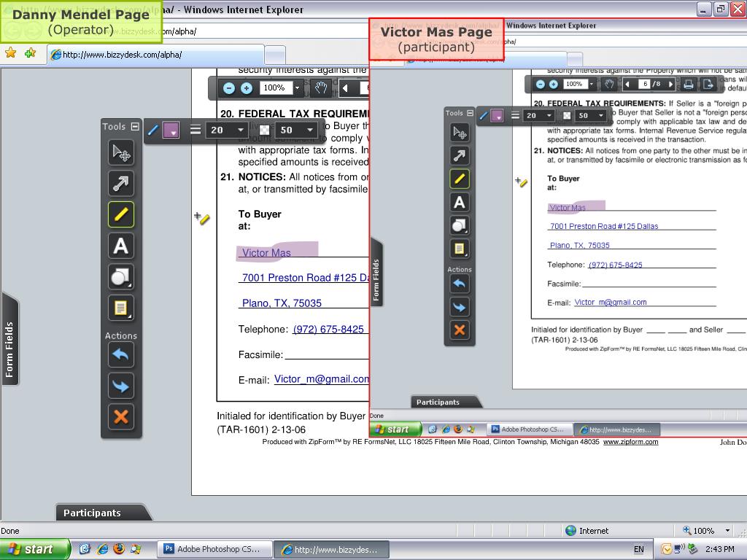This screenshot has width=747, height=560.
Task: Open the Favorites Center star
Action: (x=10, y=53)
